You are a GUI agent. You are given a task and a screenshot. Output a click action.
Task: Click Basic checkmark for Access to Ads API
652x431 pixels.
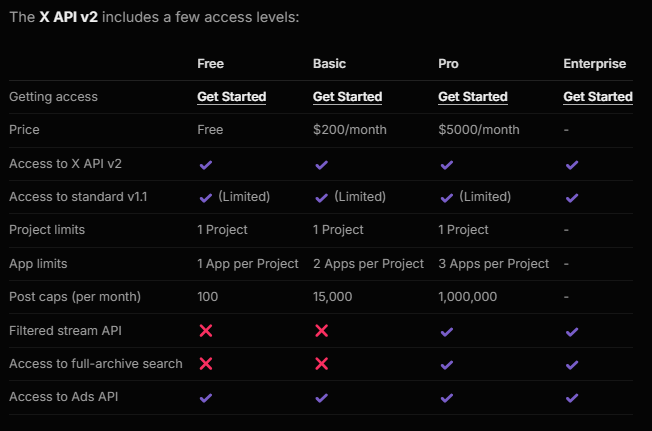point(321,398)
